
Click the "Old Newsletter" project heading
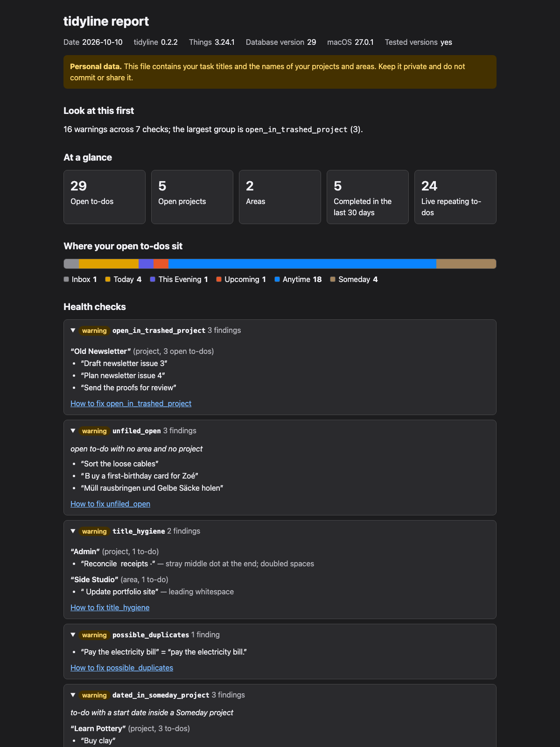[101, 351]
